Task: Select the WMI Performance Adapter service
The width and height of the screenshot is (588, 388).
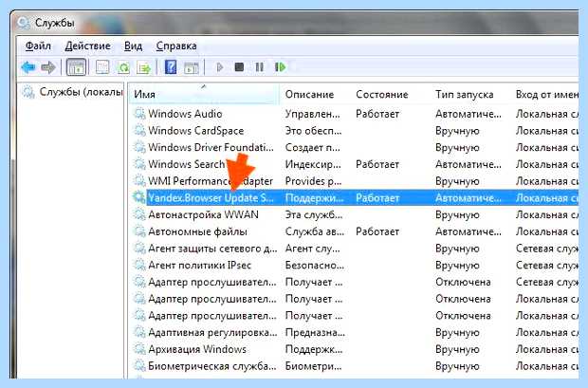Action: point(211,181)
